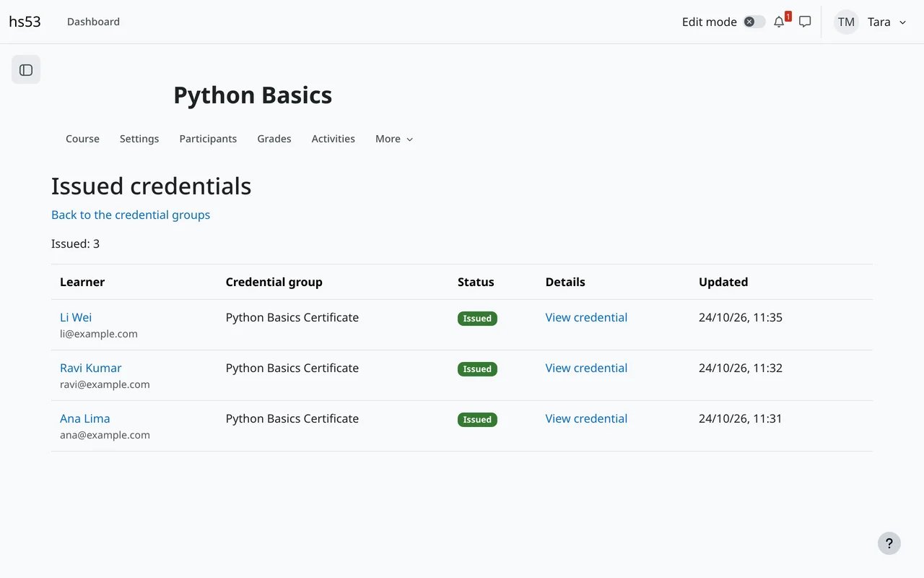Click the Details column header
The height and width of the screenshot is (578, 924).
point(565,282)
